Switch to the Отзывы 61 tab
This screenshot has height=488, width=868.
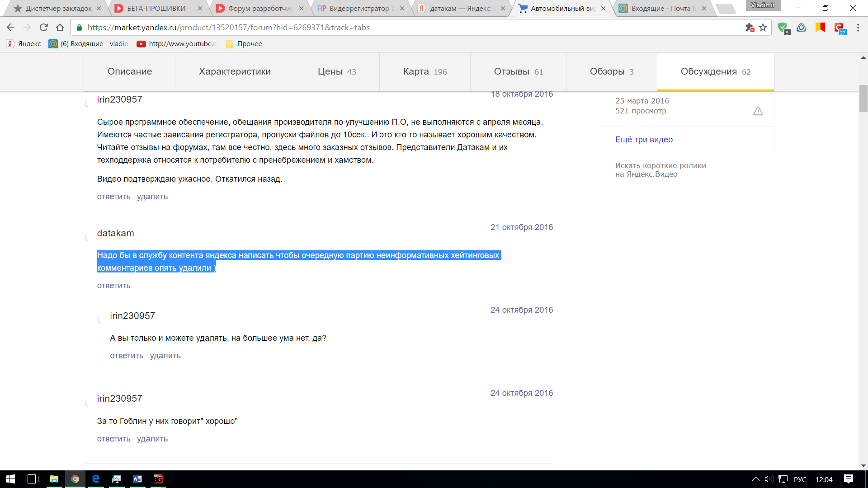[x=518, y=72]
